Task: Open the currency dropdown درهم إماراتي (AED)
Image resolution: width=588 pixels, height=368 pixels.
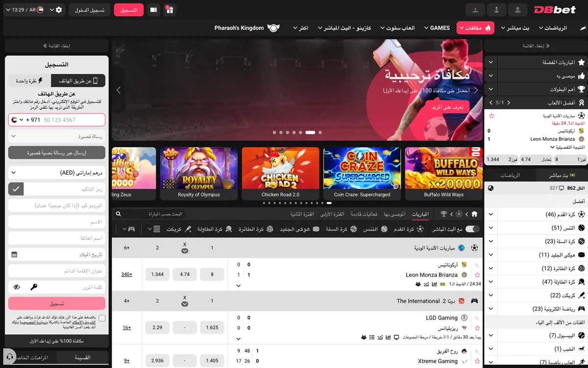Action: tap(57, 173)
